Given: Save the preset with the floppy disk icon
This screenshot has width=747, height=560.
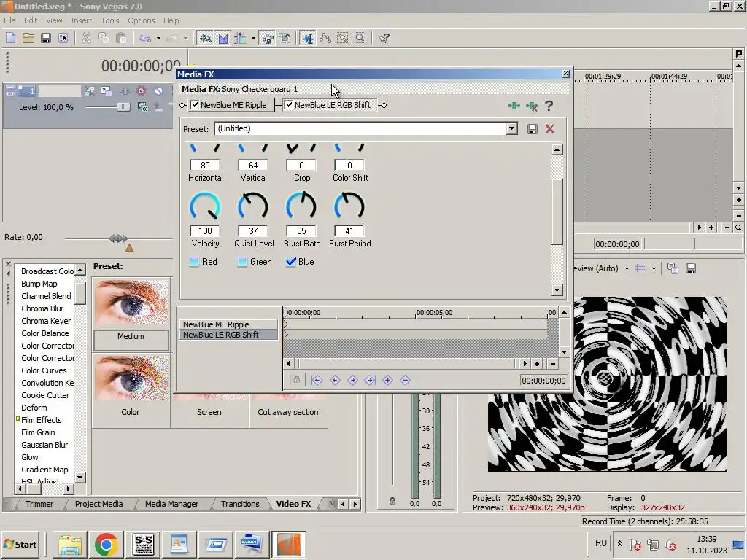Looking at the screenshot, I should click(x=533, y=129).
